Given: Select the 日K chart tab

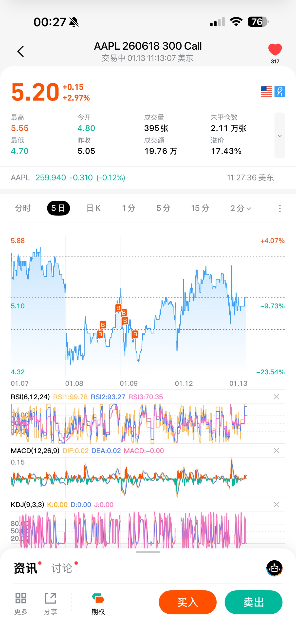Looking at the screenshot, I should [x=93, y=208].
